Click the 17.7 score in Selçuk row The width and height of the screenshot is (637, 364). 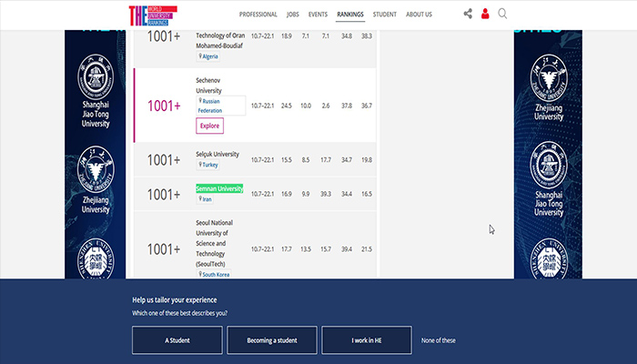[x=326, y=160]
